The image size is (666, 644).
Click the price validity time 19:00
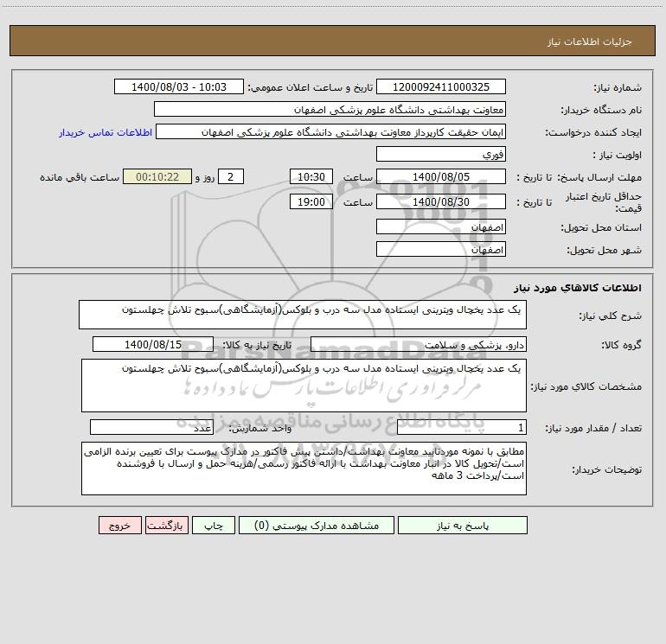click(x=311, y=201)
